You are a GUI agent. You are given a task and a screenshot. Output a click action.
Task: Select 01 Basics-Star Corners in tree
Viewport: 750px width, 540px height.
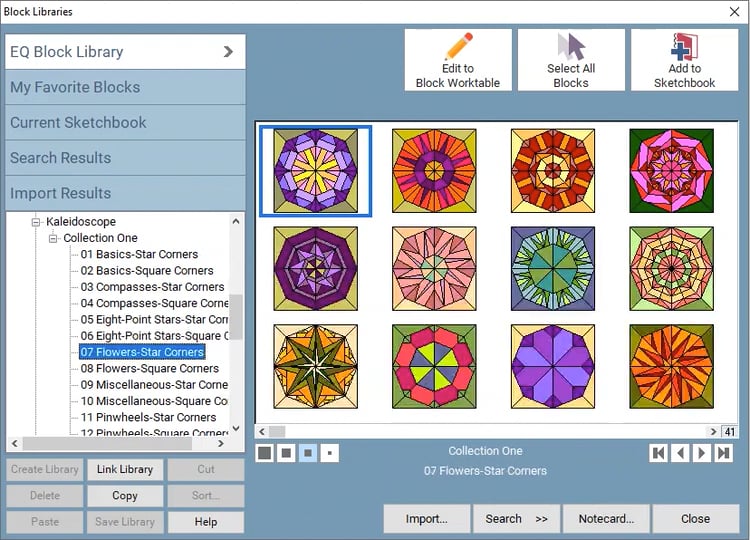[x=139, y=254]
